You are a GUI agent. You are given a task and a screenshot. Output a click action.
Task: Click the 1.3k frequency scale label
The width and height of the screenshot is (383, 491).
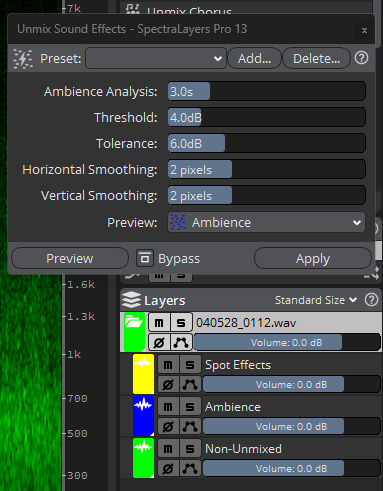pyautogui.click(x=81, y=316)
